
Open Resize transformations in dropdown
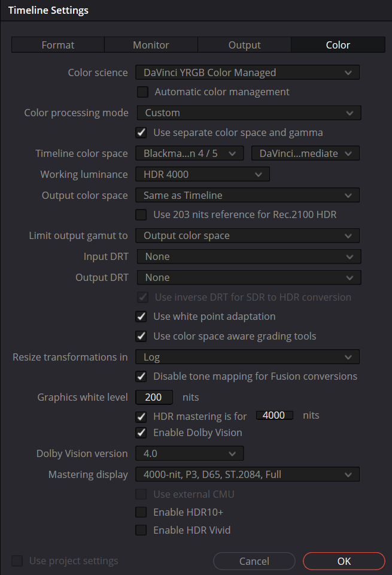click(247, 357)
